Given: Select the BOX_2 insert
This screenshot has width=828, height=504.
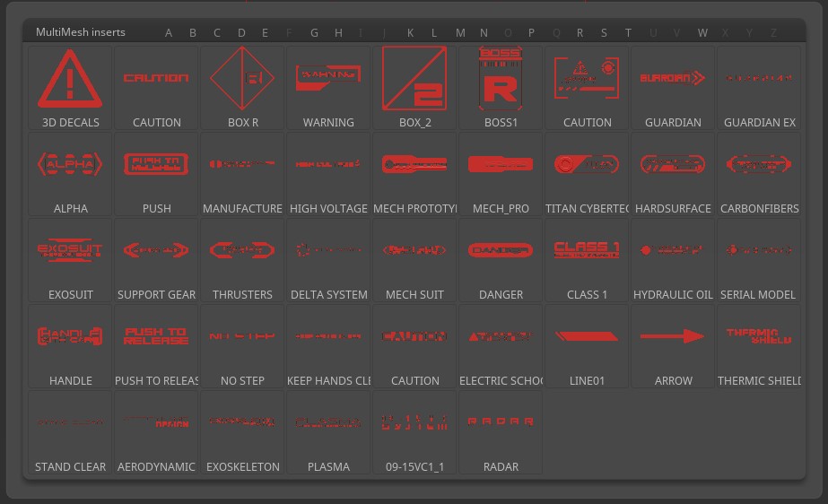Looking at the screenshot, I should [x=414, y=88].
